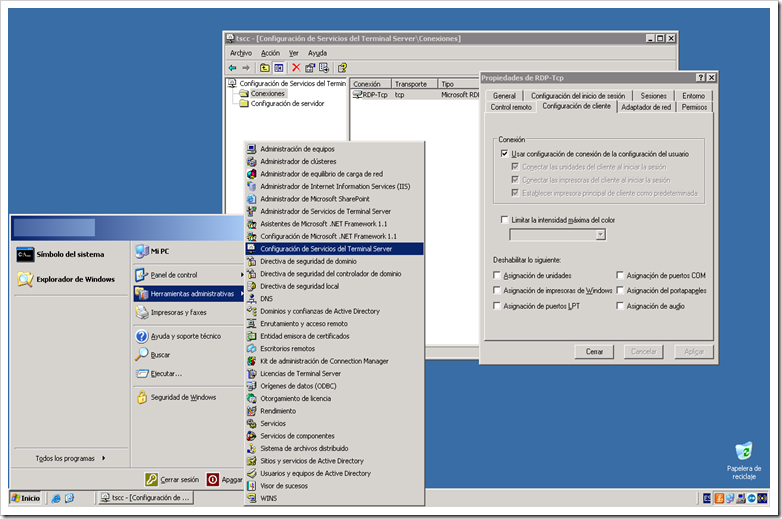Open the Ayuda menu
The width and height of the screenshot is (782, 519).
pyautogui.click(x=317, y=53)
